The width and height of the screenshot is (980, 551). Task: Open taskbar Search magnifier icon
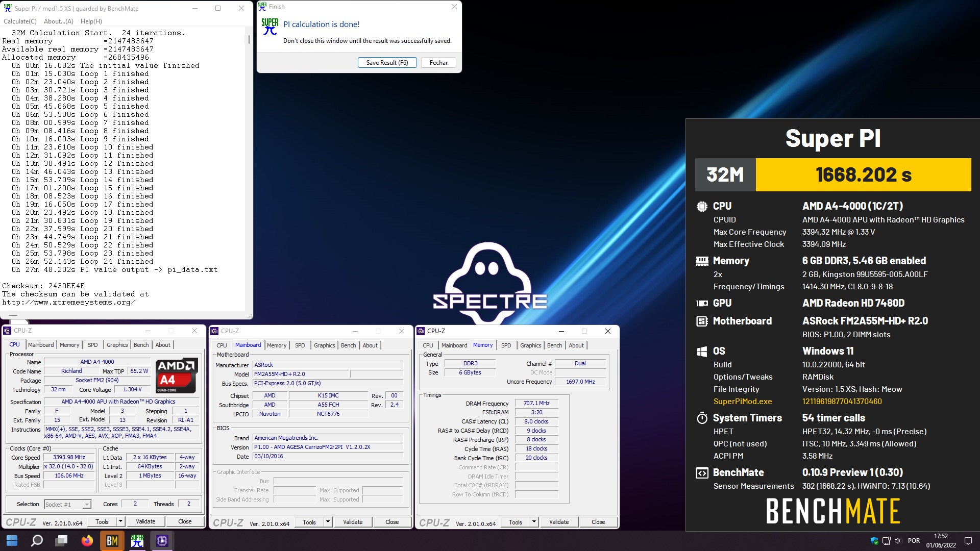tap(37, 540)
